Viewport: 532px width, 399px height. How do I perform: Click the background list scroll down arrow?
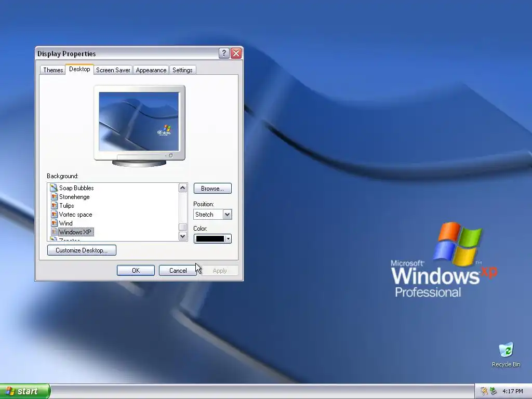click(x=183, y=236)
